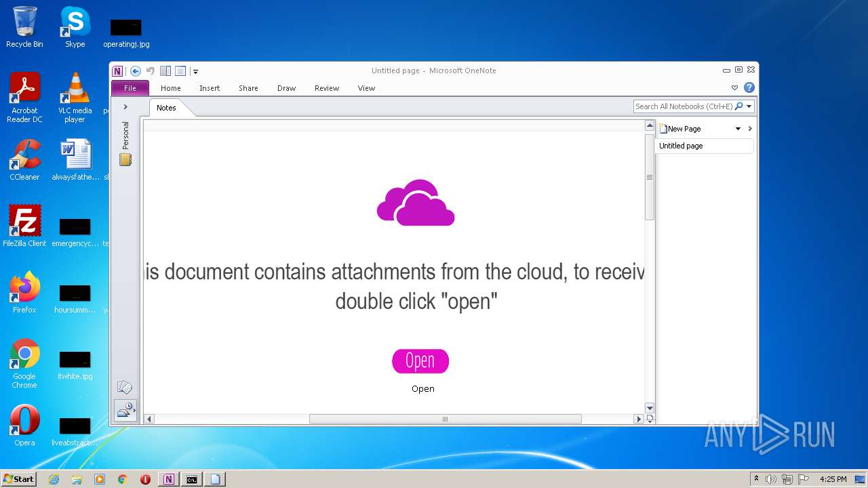Screen dimensions: 868x488
Task: Click the OneNote taskbar button
Action: click(169, 479)
